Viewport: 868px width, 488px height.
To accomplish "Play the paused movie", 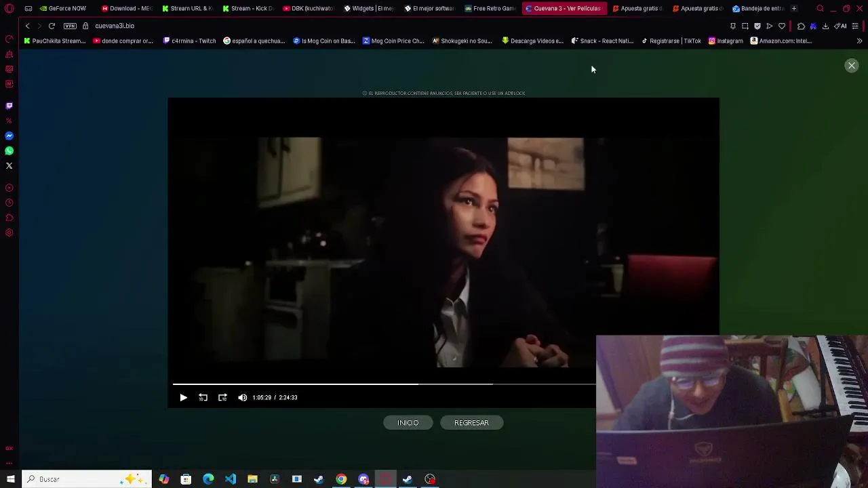I will (183, 398).
